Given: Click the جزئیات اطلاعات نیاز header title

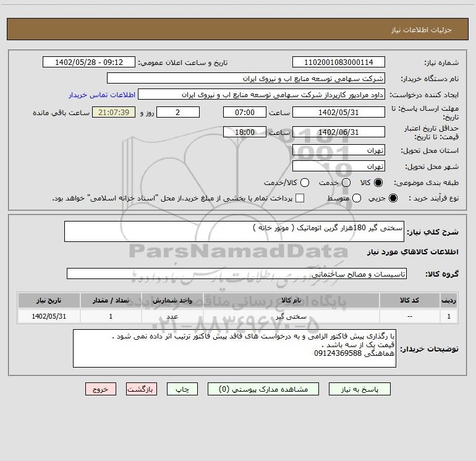Looking at the screenshot, I should tap(421, 30).
